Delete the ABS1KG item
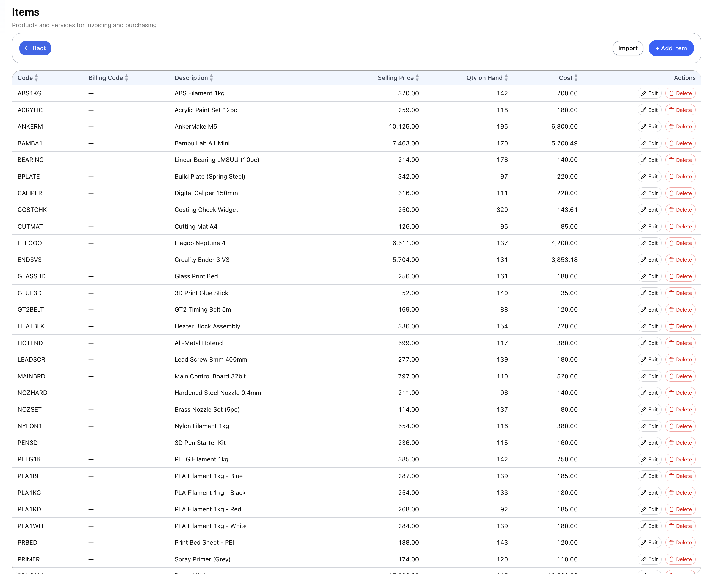 point(680,93)
